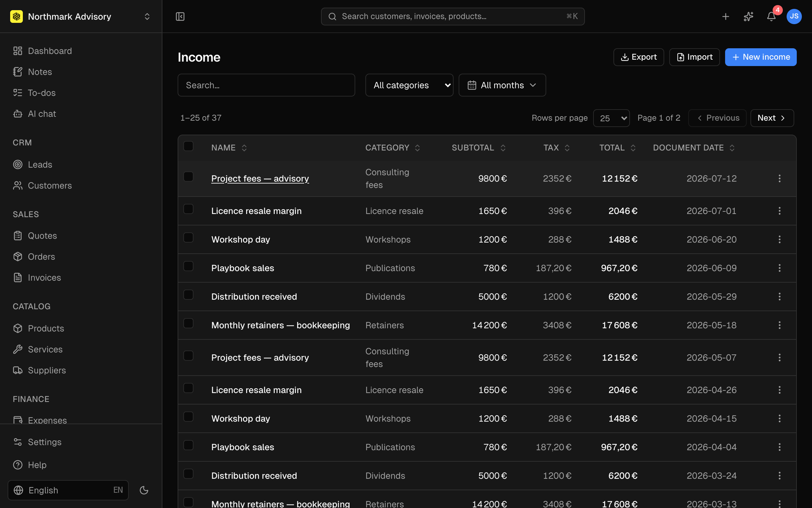812x508 pixels.
Task: Create a New income entry
Action: click(761, 57)
